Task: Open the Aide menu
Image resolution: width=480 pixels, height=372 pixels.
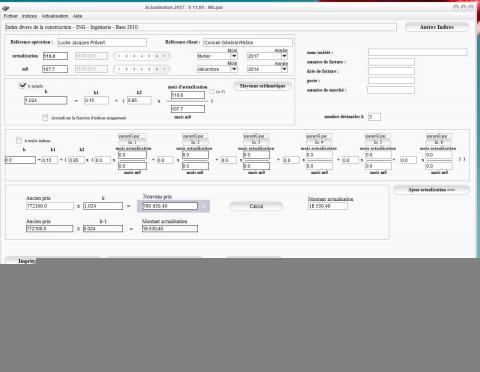Action: tap(77, 16)
